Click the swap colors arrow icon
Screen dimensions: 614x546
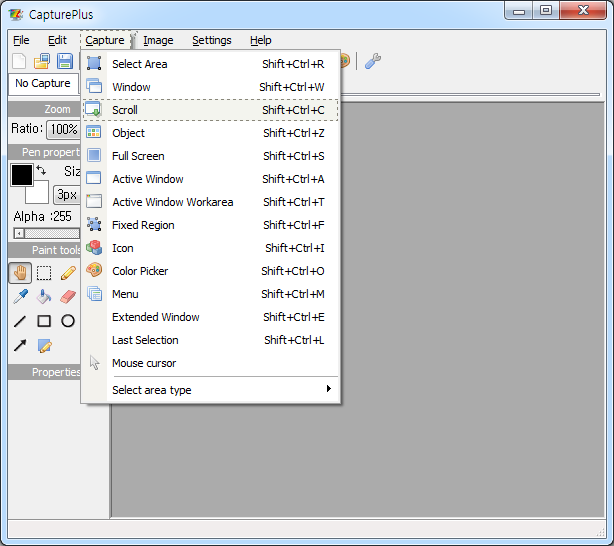pyautogui.click(x=41, y=171)
